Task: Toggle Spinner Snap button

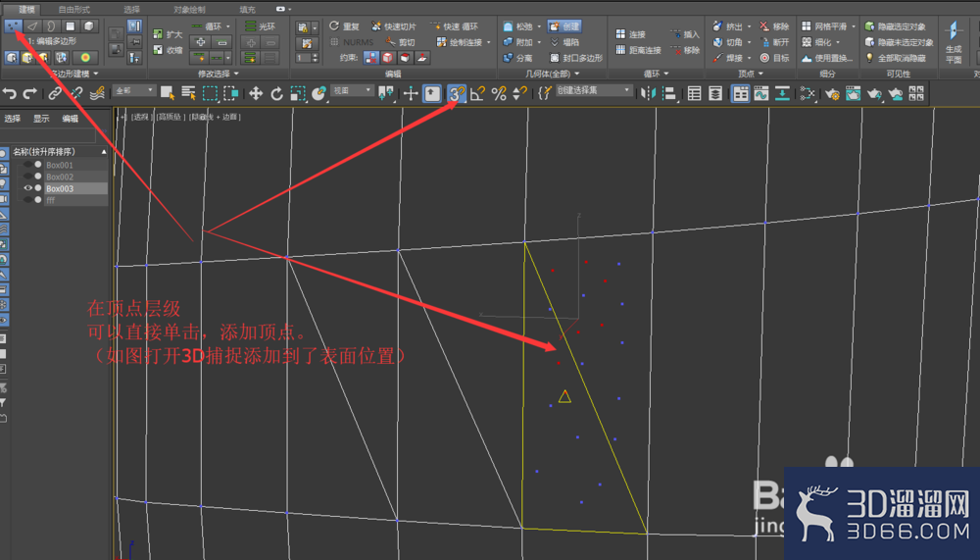Action: point(519,94)
